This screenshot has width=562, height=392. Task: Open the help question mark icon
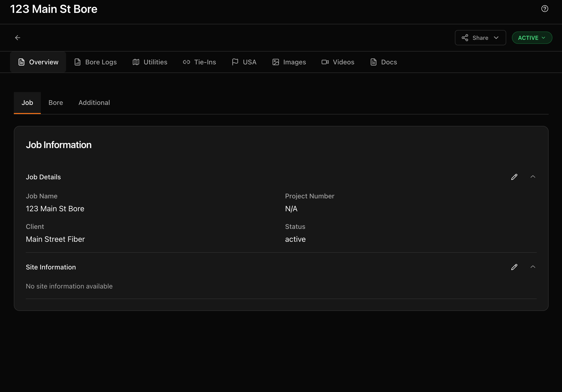pos(545,9)
